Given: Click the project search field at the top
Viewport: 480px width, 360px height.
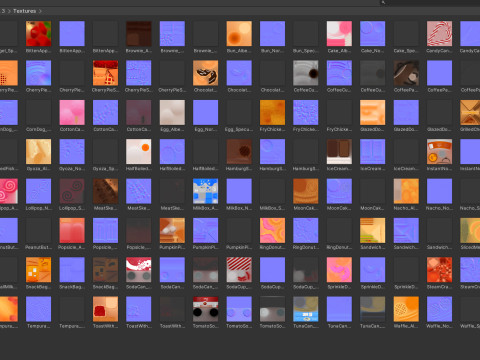Looking at the screenshot, I should 430,3.
